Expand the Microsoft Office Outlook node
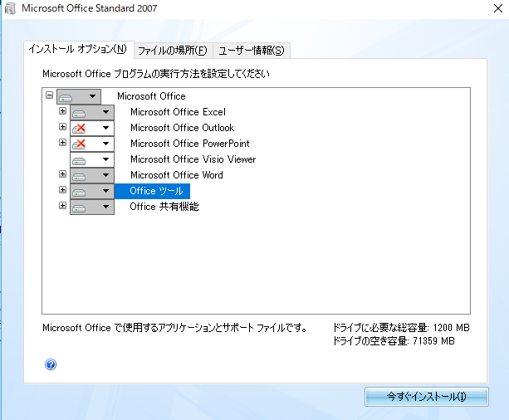The width and height of the screenshot is (509, 420). 62,127
